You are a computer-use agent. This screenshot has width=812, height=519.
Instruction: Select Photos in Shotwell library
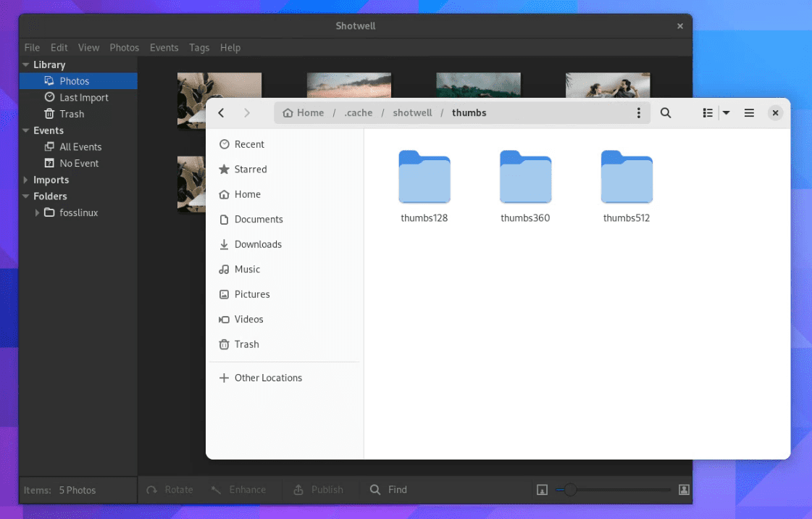(x=78, y=81)
